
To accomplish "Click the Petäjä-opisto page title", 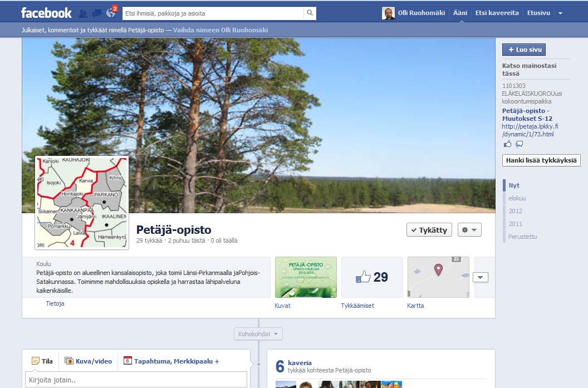I will (x=174, y=229).
